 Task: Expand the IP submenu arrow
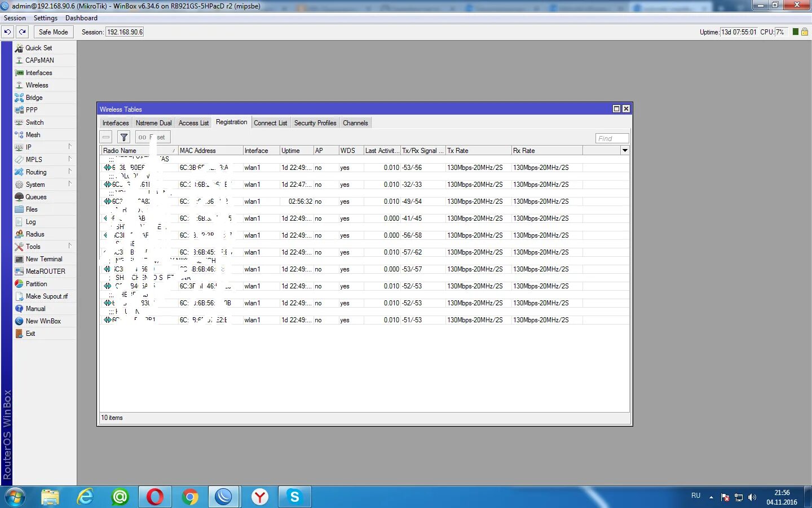70,147
